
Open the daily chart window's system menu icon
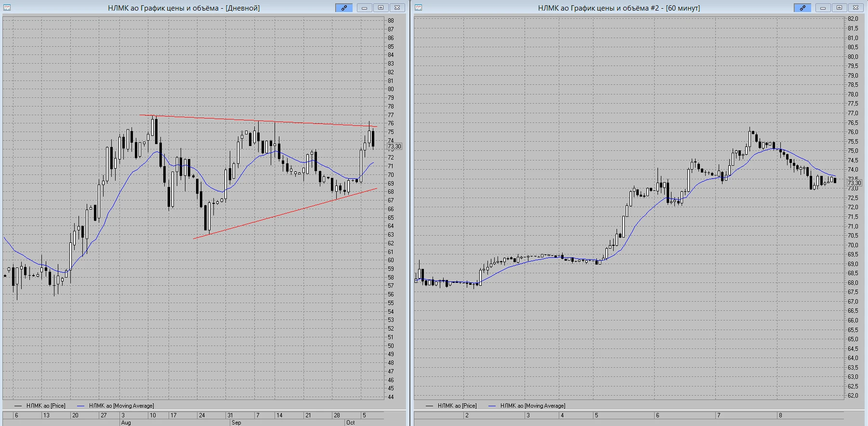coord(7,8)
